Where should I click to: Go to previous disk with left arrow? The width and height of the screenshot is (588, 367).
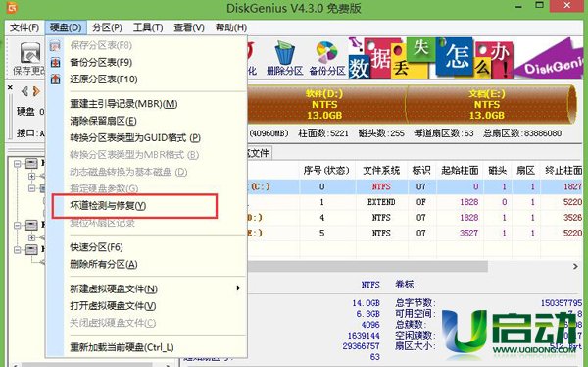click(25, 91)
